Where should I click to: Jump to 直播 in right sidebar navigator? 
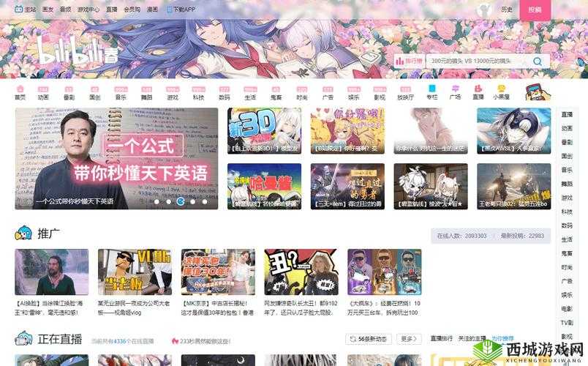pos(567,114)
